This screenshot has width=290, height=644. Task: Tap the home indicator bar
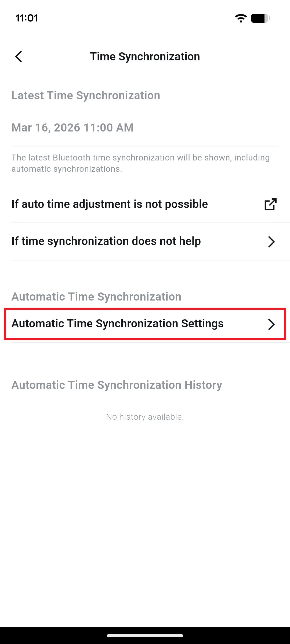[145, 635]
